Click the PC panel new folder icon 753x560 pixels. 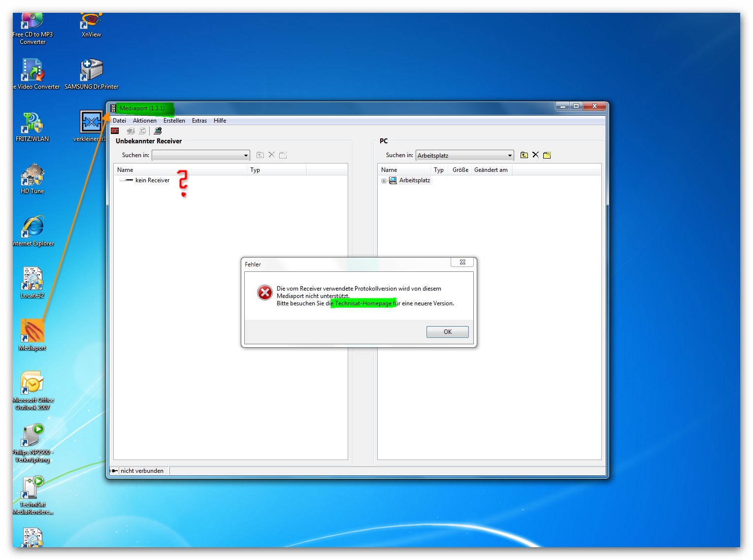click(x=547, y=155)
